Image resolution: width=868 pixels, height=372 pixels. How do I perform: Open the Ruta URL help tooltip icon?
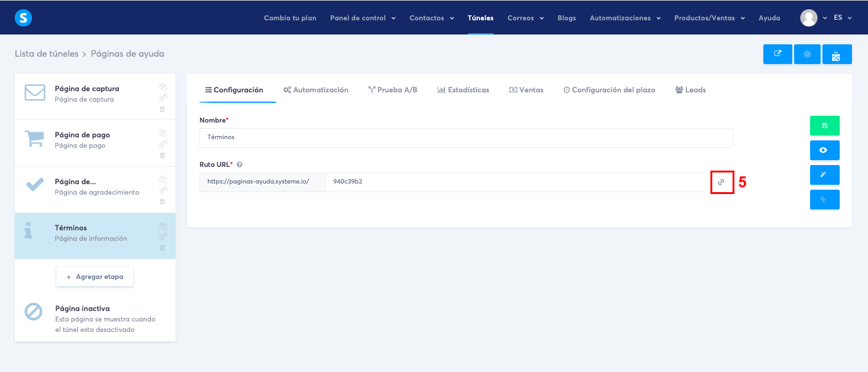click(x=239, y=164)
